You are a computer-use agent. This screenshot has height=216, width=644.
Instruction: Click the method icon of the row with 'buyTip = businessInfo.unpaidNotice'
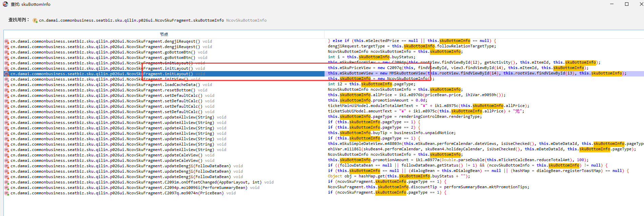click(x=6, y=134)
